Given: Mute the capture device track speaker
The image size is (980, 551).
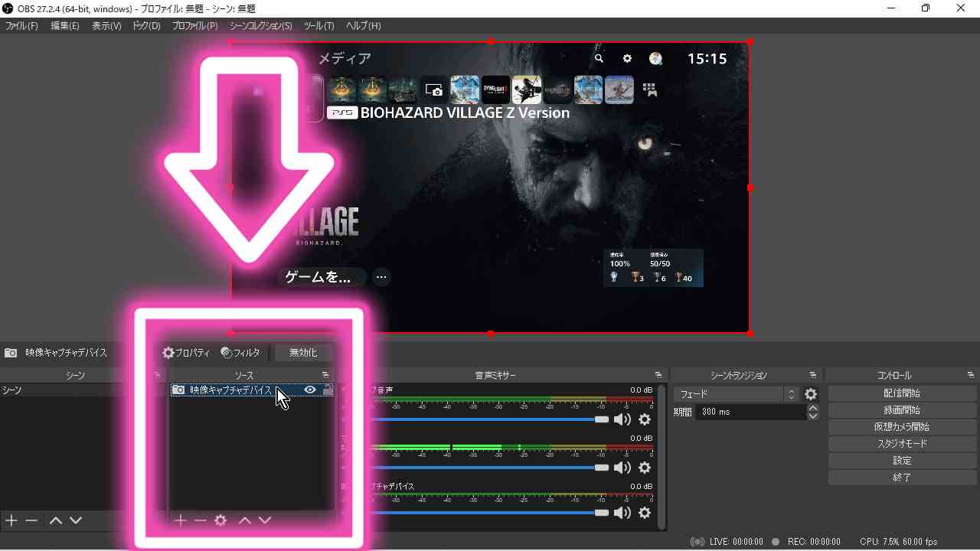Looking at the screenshot, I should pyautogui.click(x=622, y=513).
